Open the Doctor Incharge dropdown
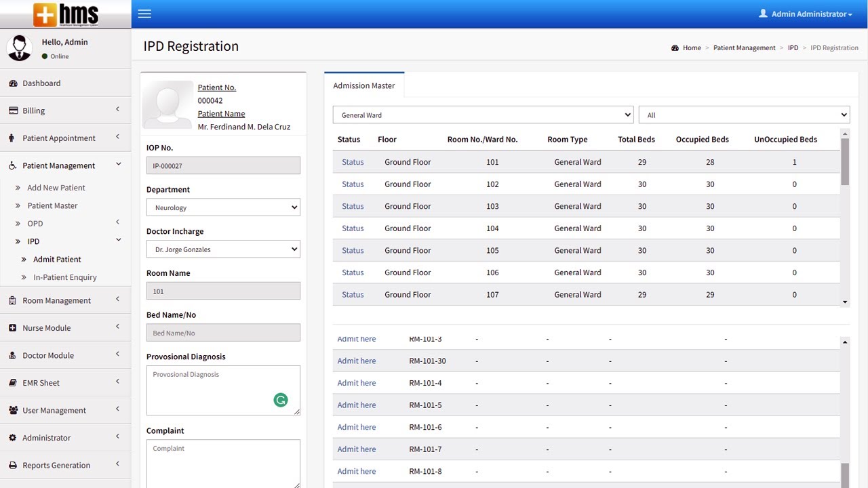Image resolution: width=868 pixels, height=488 pixels. pyautogui.click(x=223, y=249)
